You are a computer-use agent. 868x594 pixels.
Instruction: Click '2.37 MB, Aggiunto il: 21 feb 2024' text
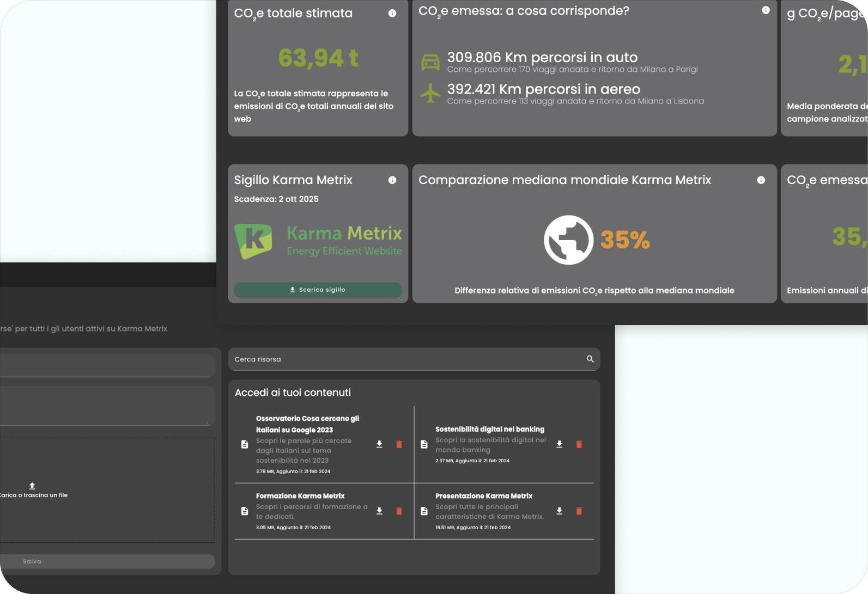(472, 461)
